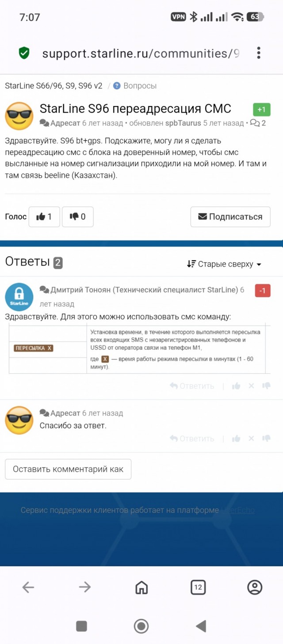
Task: Dislike Дмитрий Тоноян's answer with thumbs down
Action: [x=266, y=386]
